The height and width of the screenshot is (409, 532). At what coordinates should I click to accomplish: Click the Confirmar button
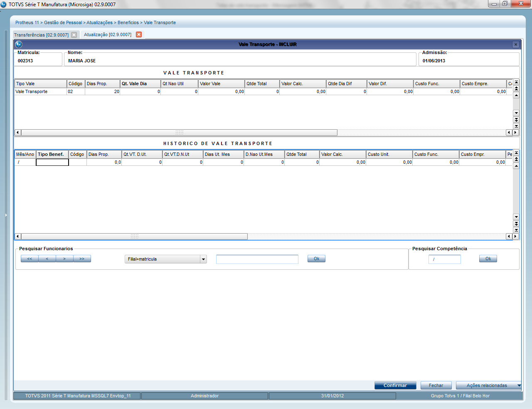395,386
